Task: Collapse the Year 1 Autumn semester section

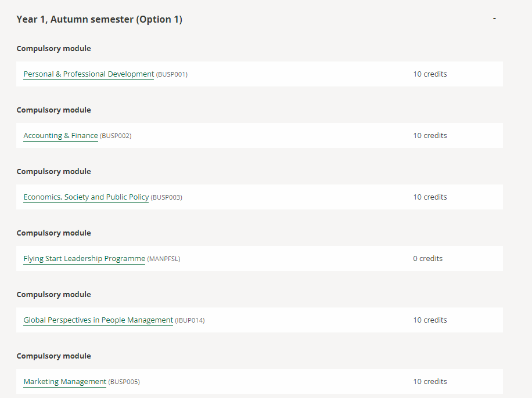Action: click(x=494, y=19)
